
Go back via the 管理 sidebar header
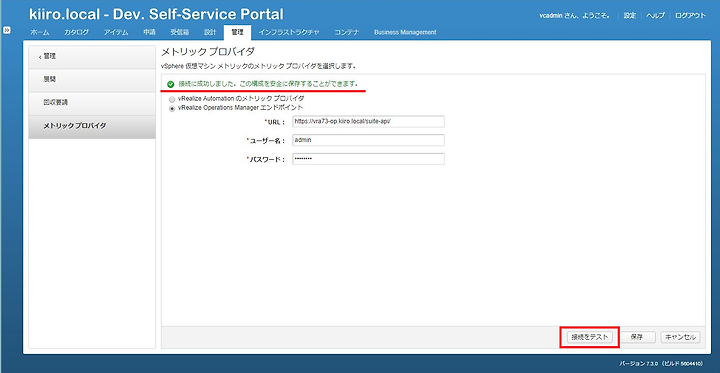92,57
